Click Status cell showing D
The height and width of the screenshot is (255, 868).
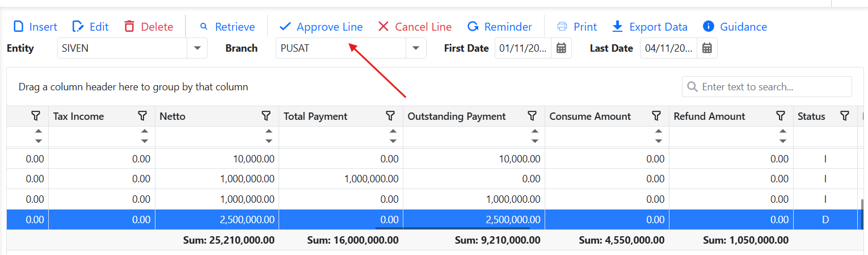click(x=825, y=220)
